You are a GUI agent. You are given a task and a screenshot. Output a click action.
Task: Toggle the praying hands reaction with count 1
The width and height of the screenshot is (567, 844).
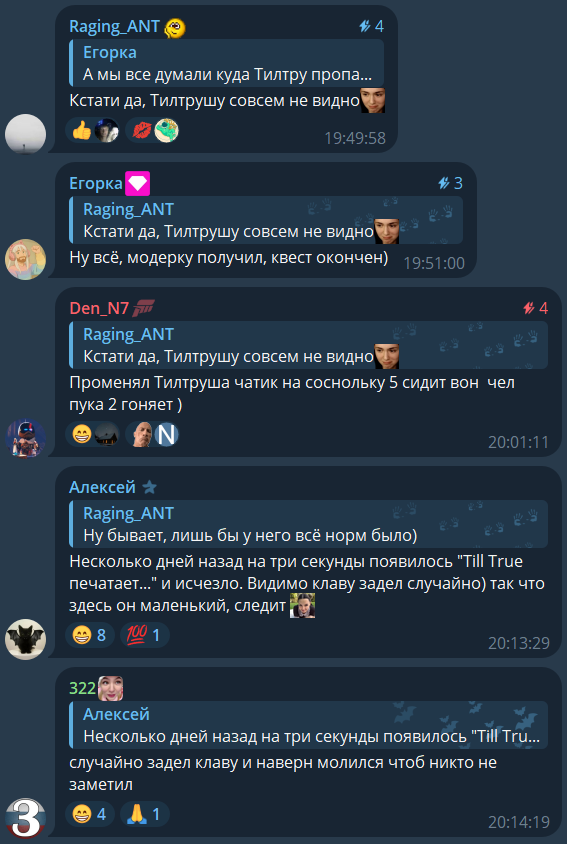click(144, 814)
